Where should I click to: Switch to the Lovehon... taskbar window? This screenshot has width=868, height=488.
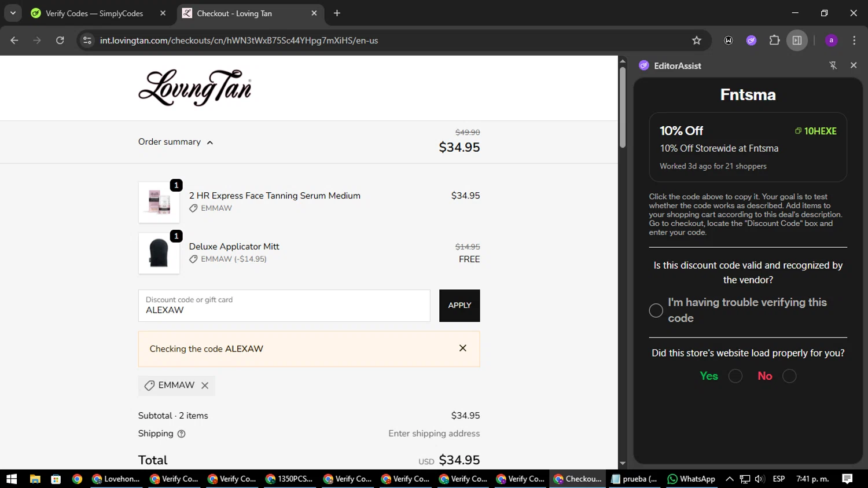click(116, 479)
